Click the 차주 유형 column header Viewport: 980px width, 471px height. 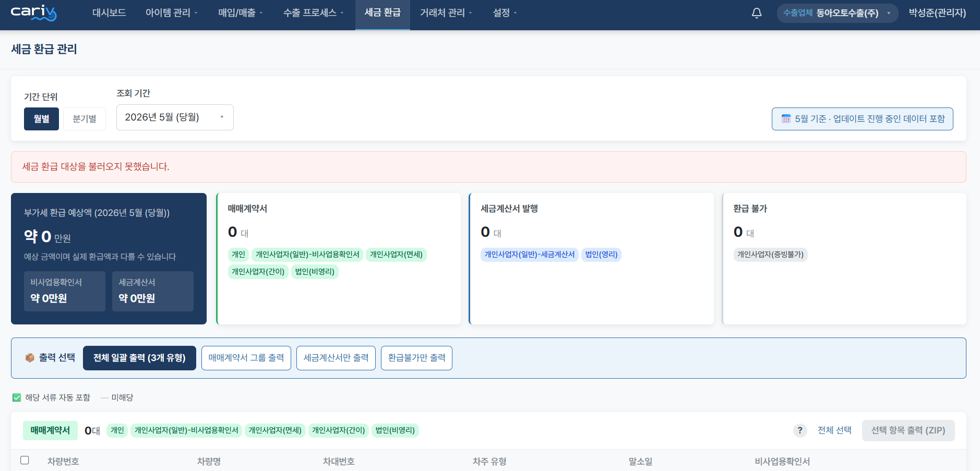(x=489, y=462)
